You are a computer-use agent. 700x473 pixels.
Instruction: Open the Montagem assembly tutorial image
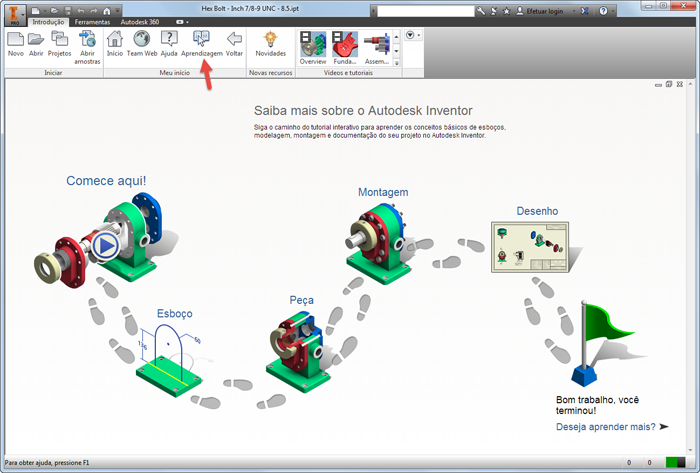pyautogui.click(x=378, y=244)
